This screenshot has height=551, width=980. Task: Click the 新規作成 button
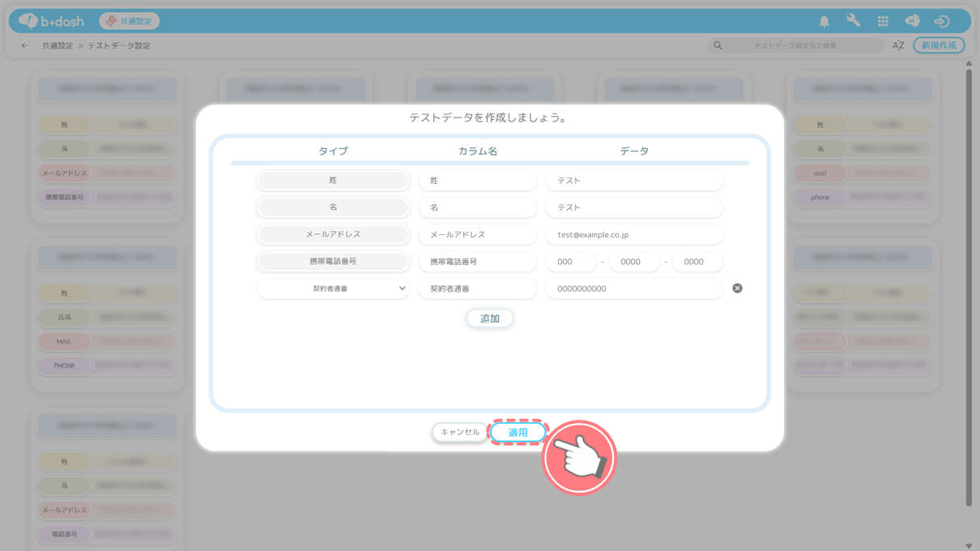click(x=939, y=45)
